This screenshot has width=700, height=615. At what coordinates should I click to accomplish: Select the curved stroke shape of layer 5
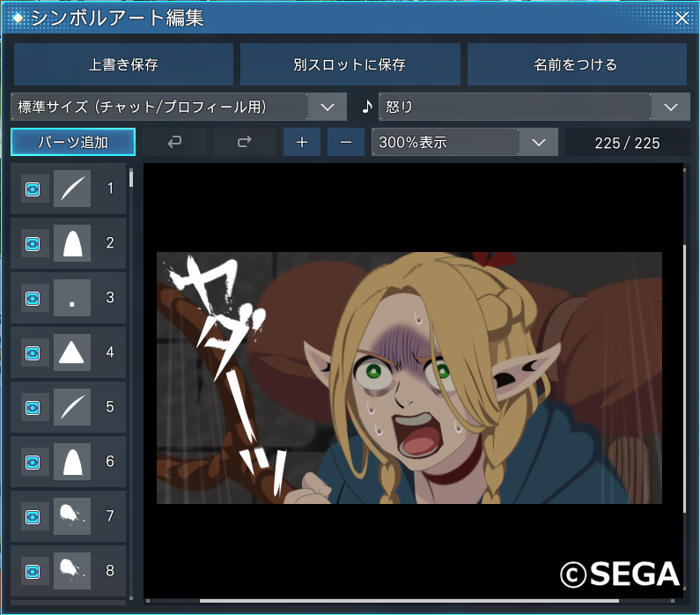(x=72, y=407)
